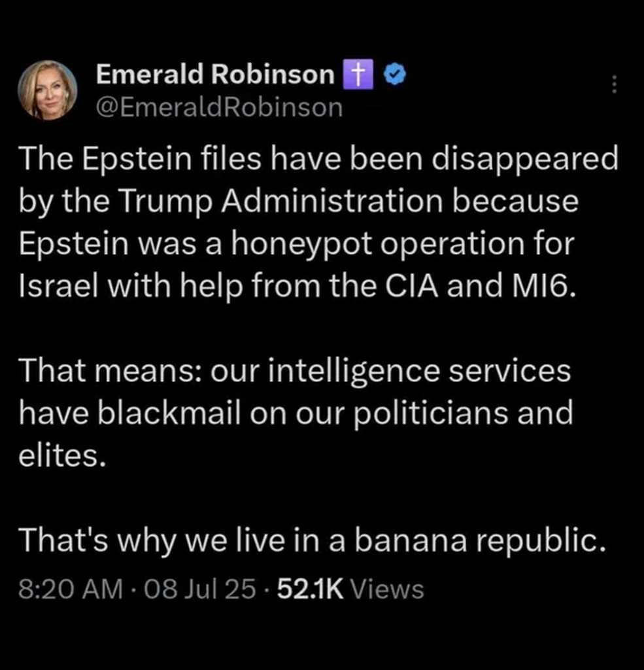
Task: Click the 8:20 AM timestamp
Action: click(x=71, y=590)
